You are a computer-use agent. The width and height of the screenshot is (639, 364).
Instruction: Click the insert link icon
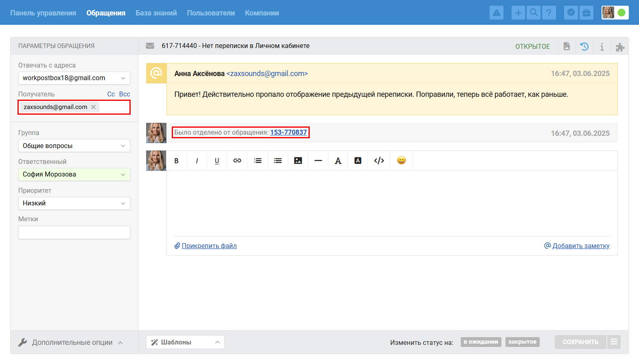coord(237,161)
